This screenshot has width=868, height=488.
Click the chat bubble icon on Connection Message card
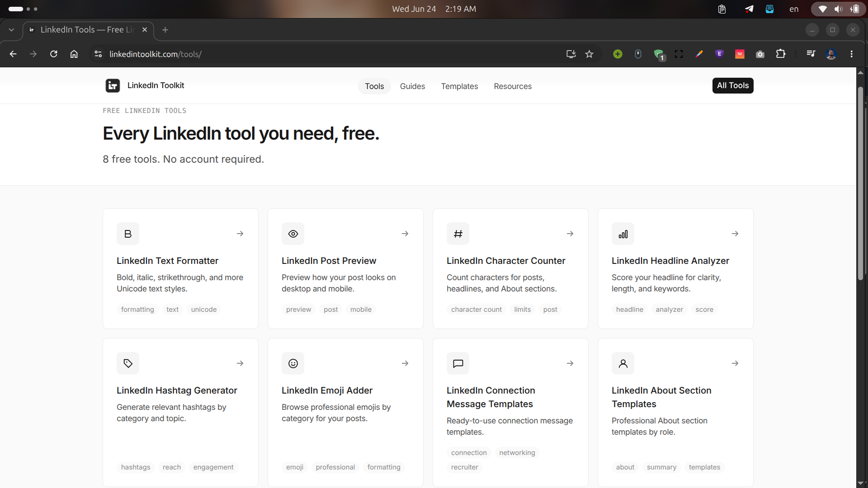(458, 363)
